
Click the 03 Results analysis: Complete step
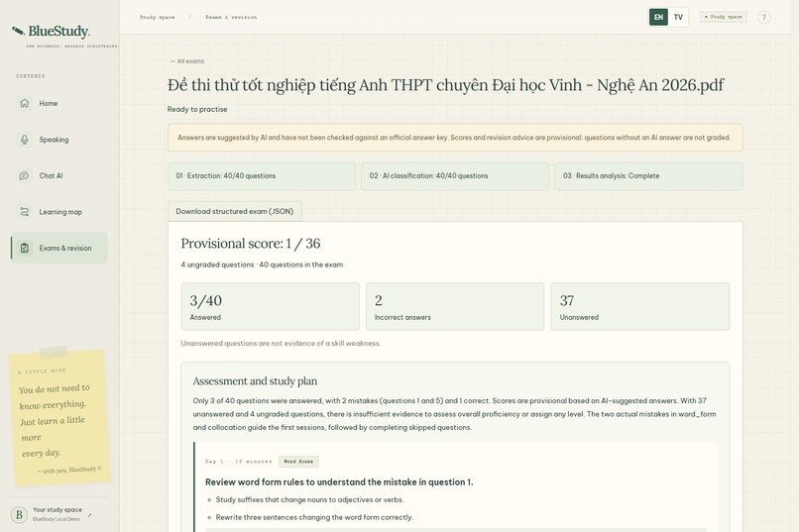point(648,176)
